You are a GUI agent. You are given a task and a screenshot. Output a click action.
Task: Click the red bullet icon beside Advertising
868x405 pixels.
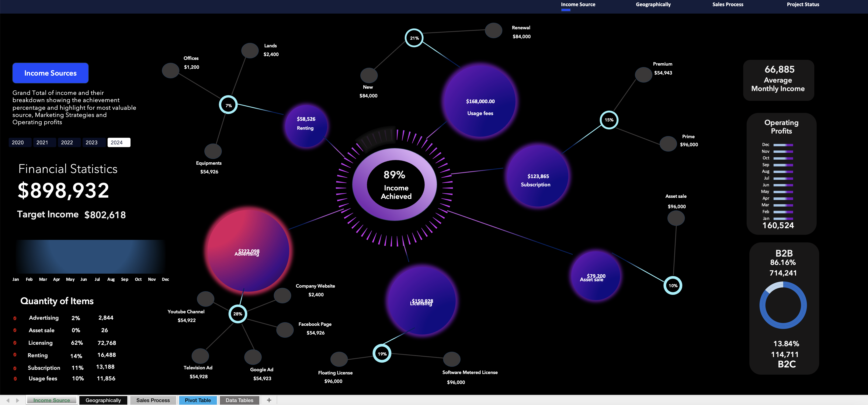tap(15, 318)
